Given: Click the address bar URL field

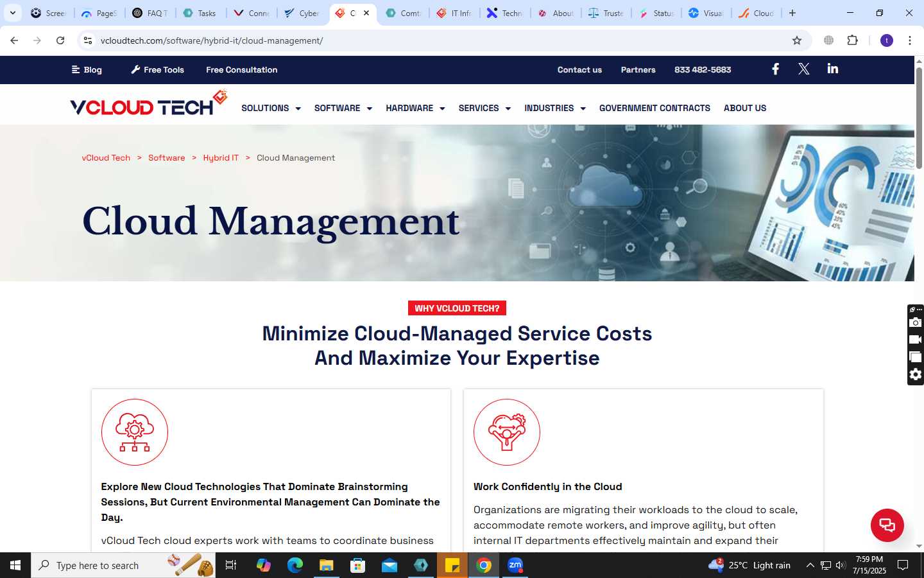Looking at the screenshot, I should [x=443, y=40].
